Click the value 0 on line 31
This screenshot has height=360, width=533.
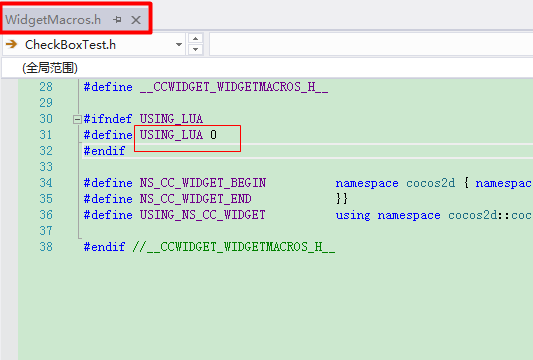coord(213,135)
